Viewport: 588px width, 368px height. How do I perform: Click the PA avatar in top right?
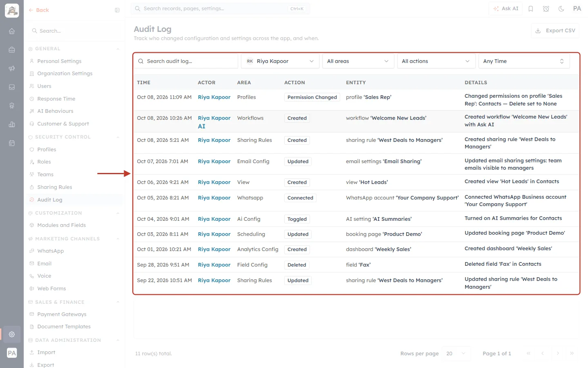click(x=577, y=9)
